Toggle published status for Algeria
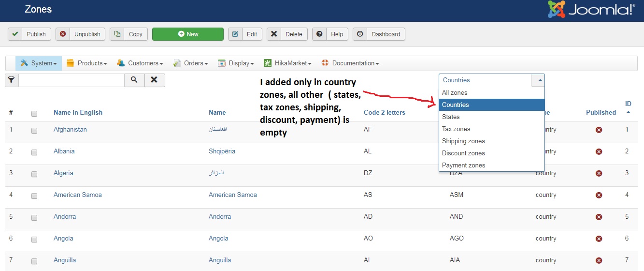This screenshot has width=644, height=271. pyautogui.click(x=599, y=173)
